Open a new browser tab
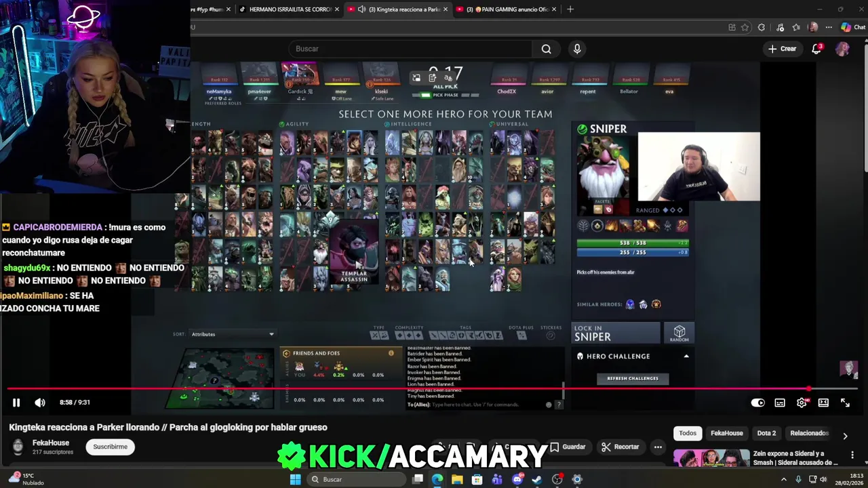The height and width of the screenshot is (488, 868). click(570, 9)
